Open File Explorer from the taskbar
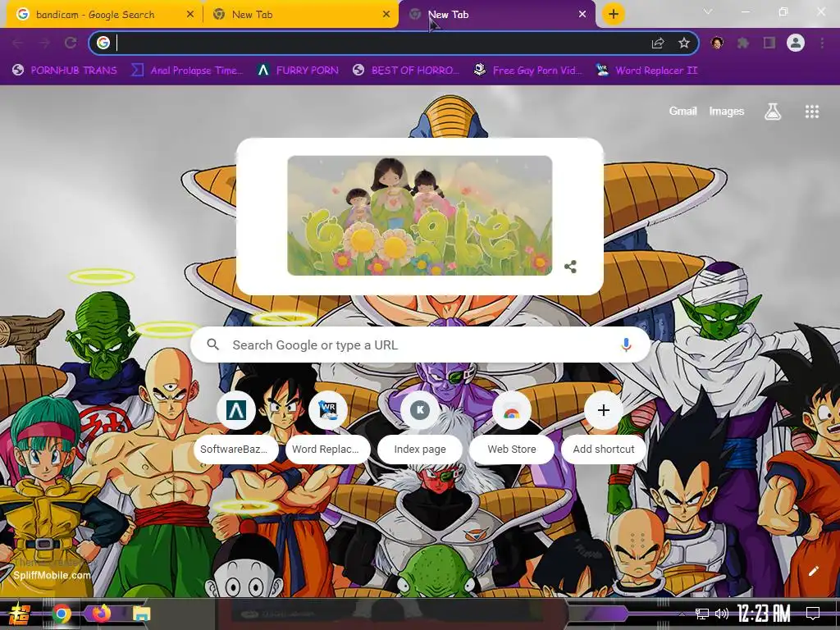 point(141,614)
